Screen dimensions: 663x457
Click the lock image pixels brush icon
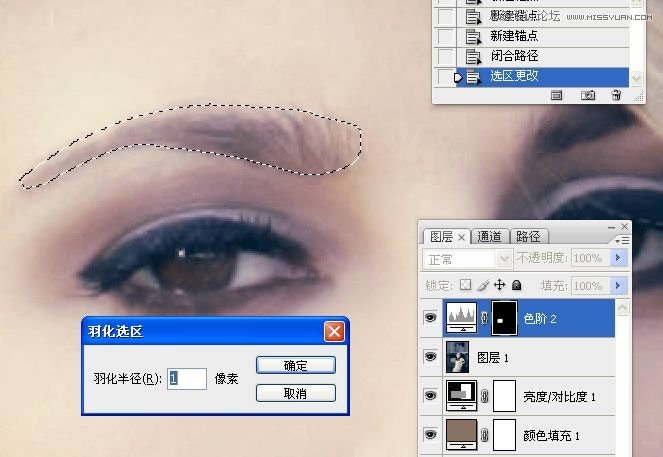[485, 285]
